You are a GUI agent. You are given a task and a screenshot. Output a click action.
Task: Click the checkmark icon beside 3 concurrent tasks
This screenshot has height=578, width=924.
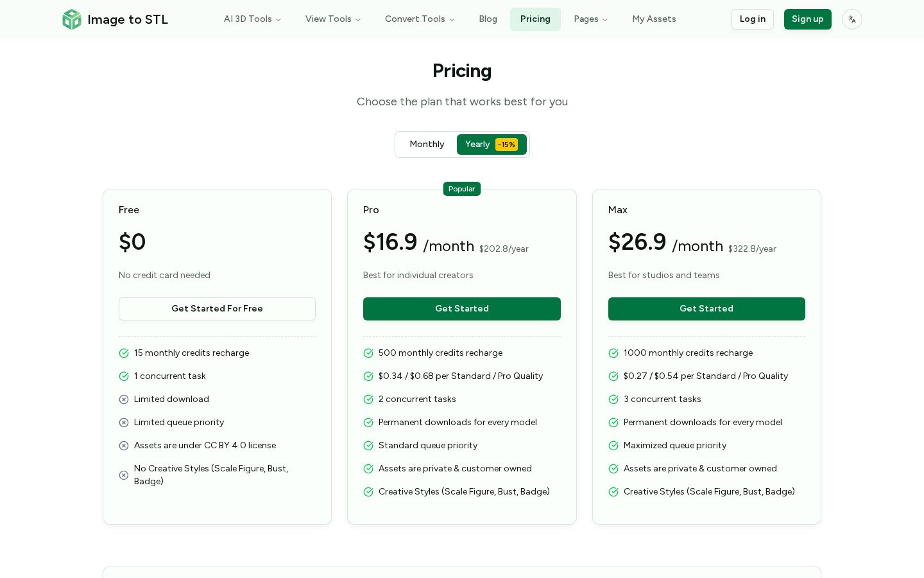(613, 399)
